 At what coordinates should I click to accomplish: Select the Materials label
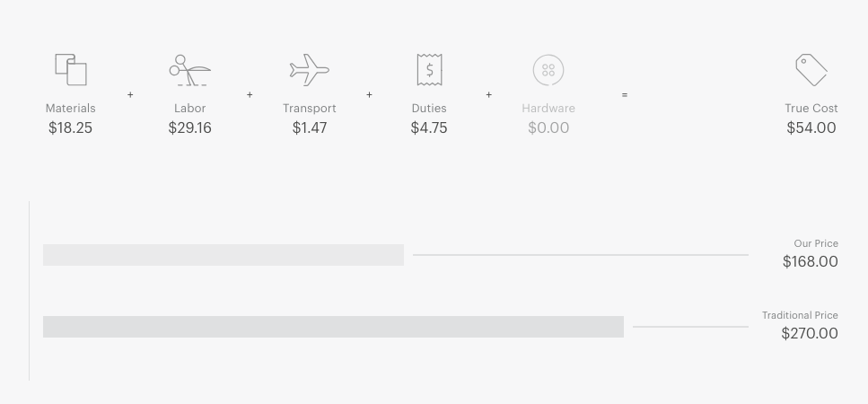(70, 109)
